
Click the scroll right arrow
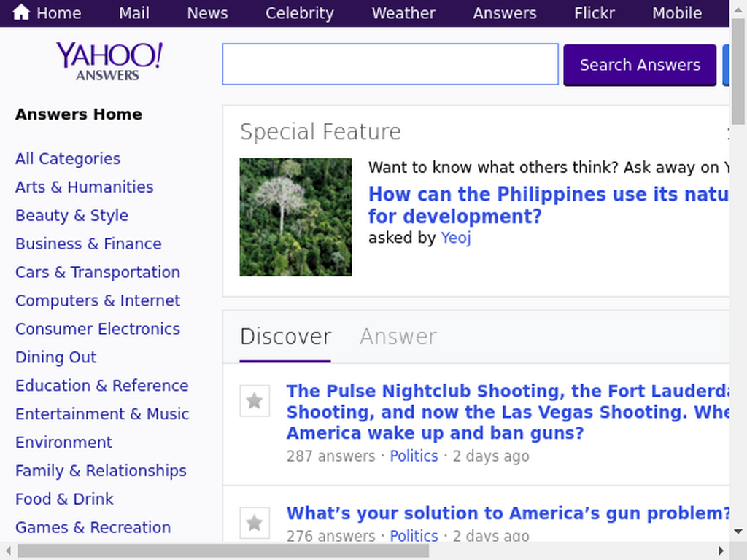(x=721, y=551)
